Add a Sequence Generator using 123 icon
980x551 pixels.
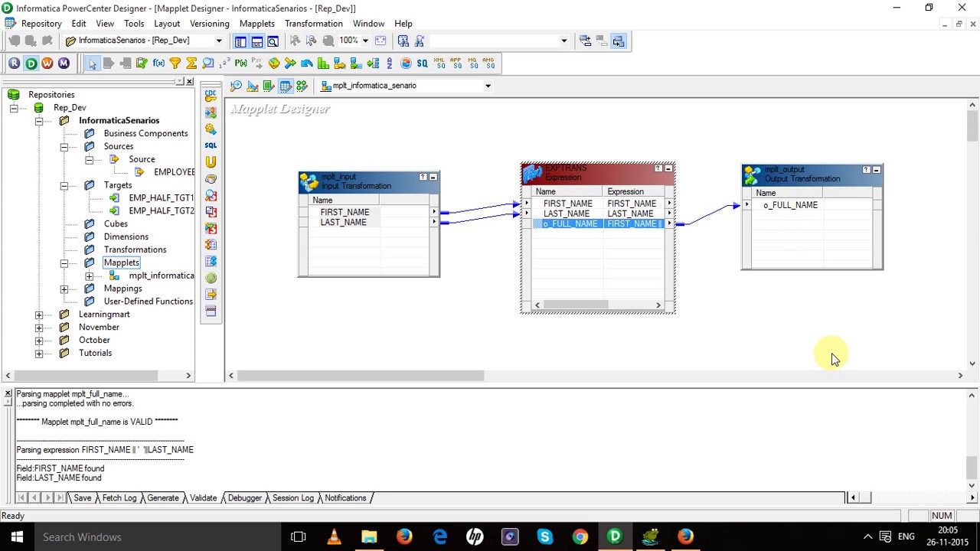tap(224, 64)
